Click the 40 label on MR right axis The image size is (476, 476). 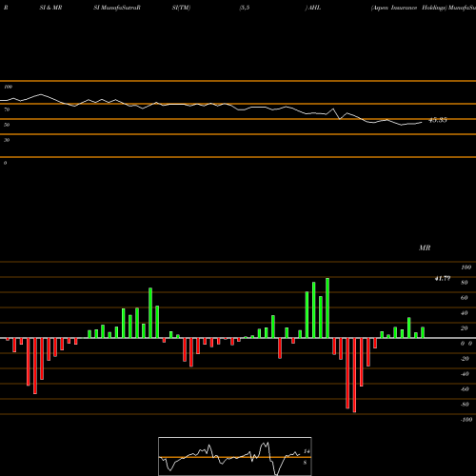(x=465, y=313)
